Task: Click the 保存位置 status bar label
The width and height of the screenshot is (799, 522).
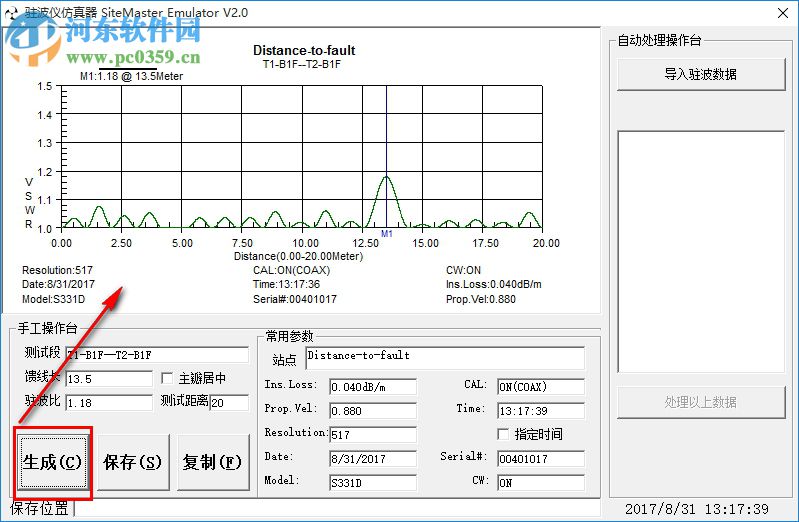Action: [39, 508]
